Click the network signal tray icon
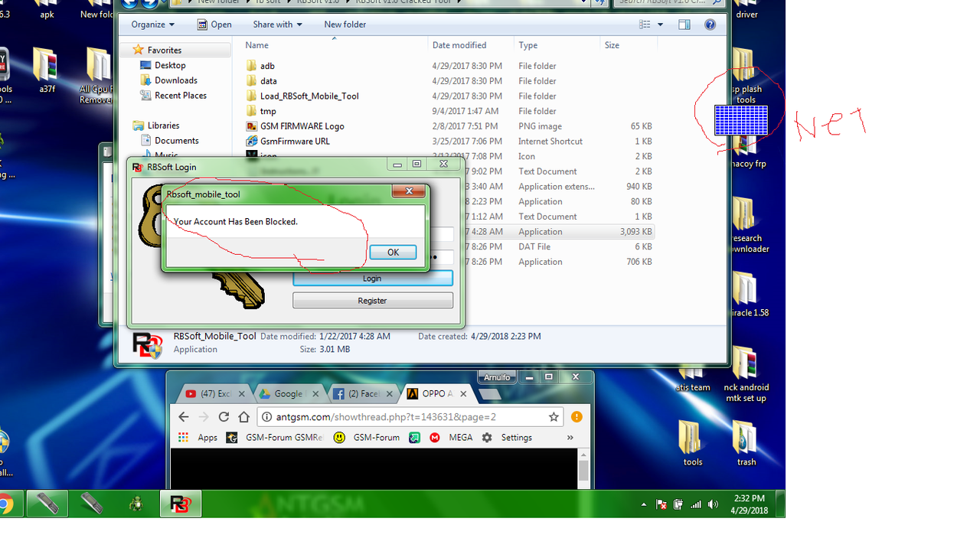 coord(696,504)
